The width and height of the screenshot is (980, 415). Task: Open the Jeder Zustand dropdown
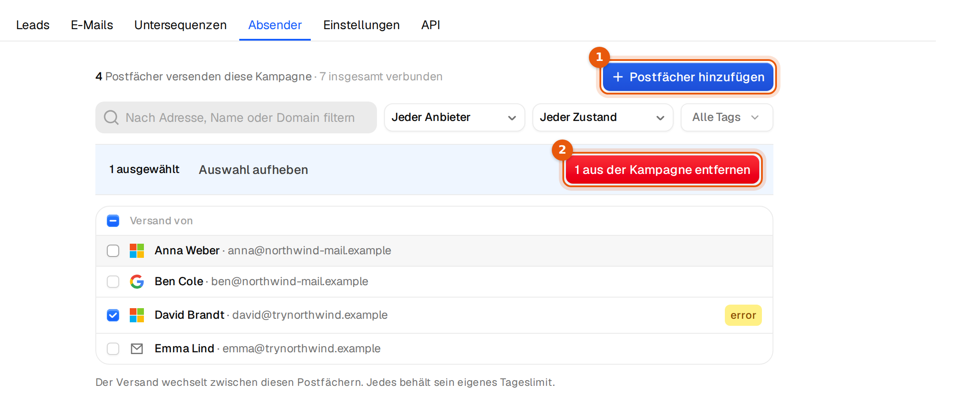[603, 117]
